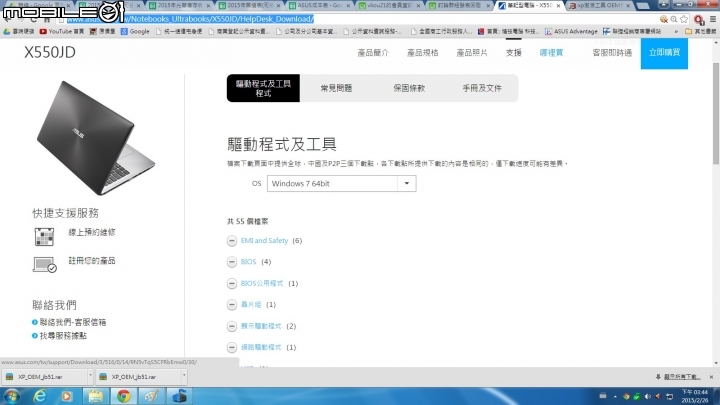This screenshot has width=720, height=405.
Task: Open the ASUS Advantage bookmark
Action: click(571, 31)
